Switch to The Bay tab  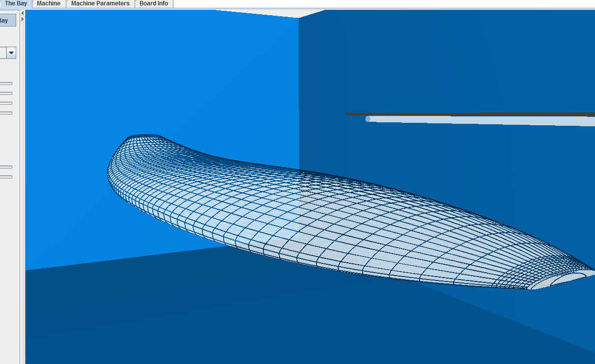click(x=16, y=3)
